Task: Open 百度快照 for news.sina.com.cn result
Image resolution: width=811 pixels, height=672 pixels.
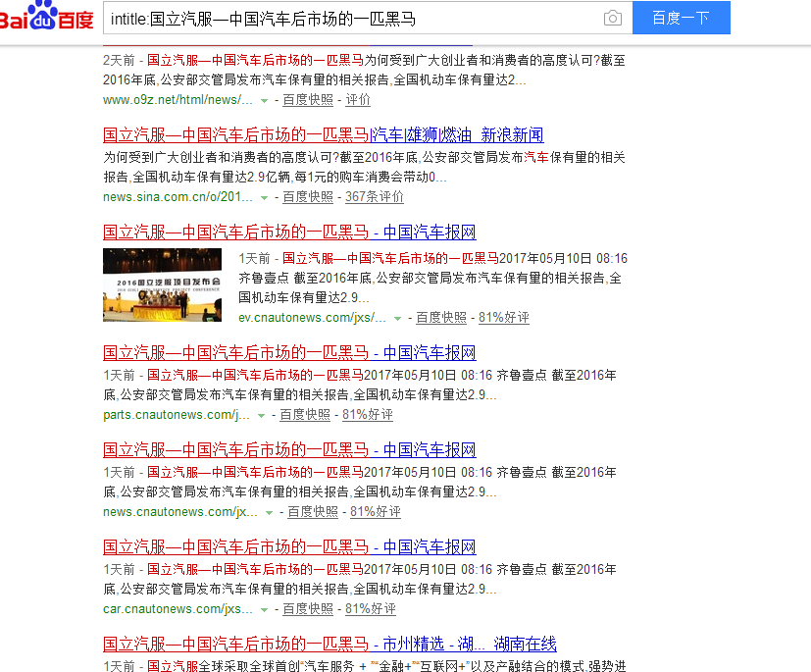Action: tap(308, 197)
